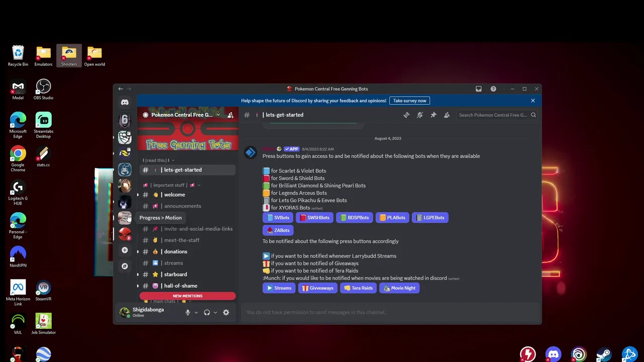Select the Pokeball server with badge 2
Viewport: 644px width, 362px height.
click(x=125, y=234)
